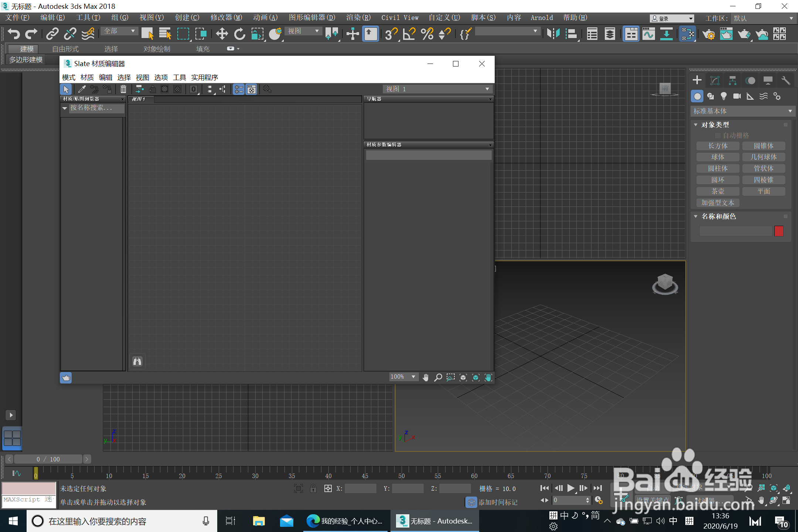Create a 长方体 box primitive
This screenshot has height=532, width=798.
[x=718, y=146]
